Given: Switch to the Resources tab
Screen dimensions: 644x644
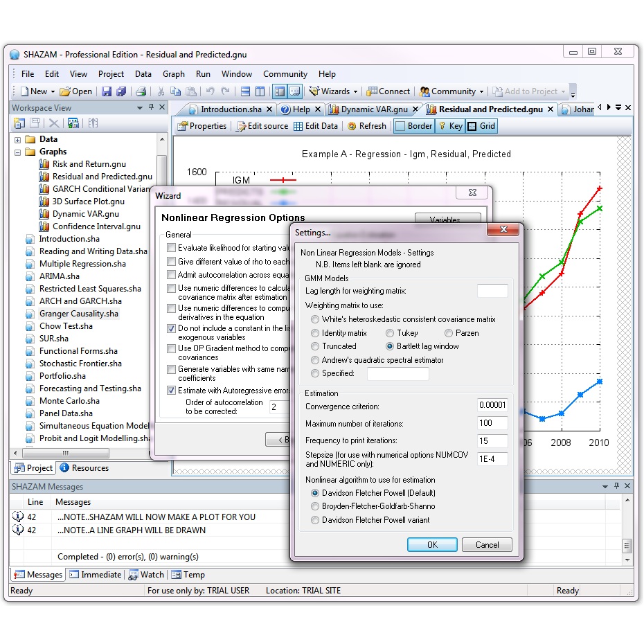Looking at the screenshot, I should pyautogui.click(x=84, y=468).
